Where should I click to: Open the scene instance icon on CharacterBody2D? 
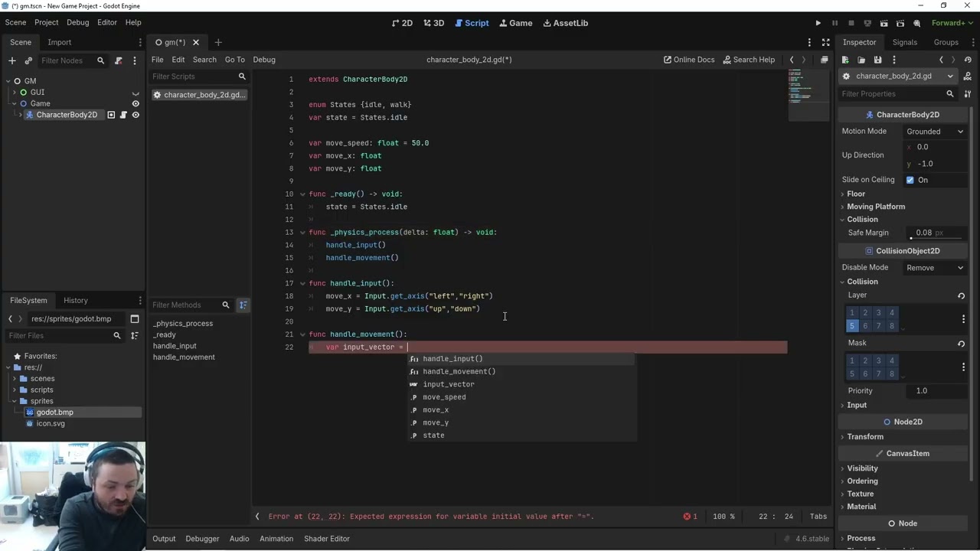(111, 115)
